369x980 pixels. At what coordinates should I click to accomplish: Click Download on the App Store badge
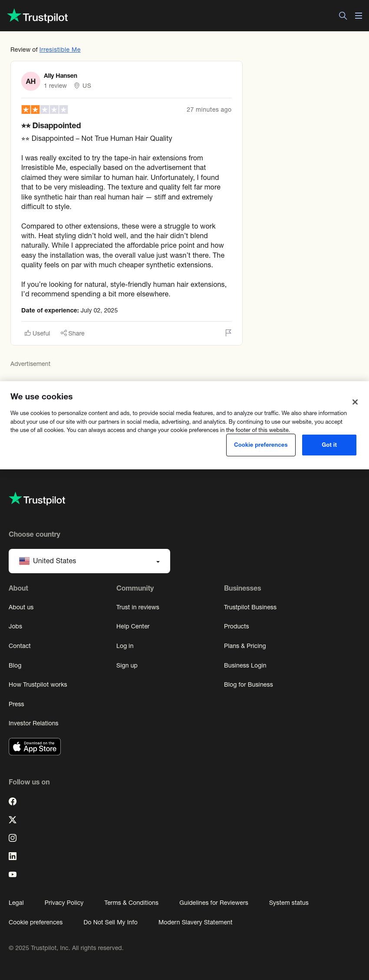pos(35,747)
